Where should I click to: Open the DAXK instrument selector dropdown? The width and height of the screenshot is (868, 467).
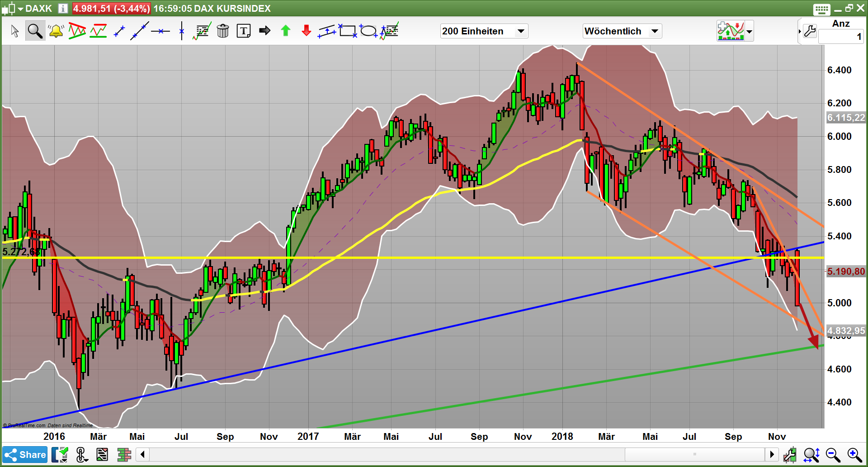point(21,8)
